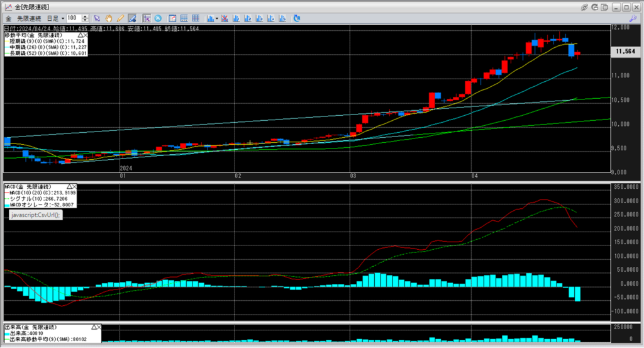Click the wrench settings icon
Image resolution: width=644 pixels, height=348 pixels.
click(x=635, y=18)
